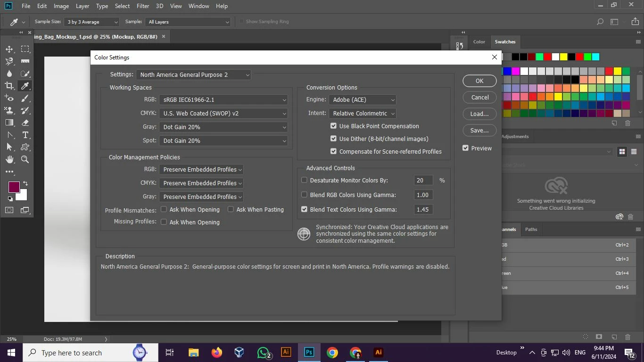Toggle Use Dither (8-bit/channel images)

(333, 139)
